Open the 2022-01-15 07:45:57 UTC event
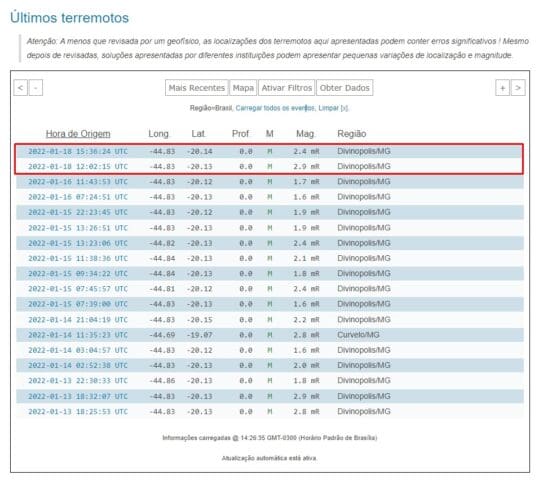The height and width of the screenshot is (480, 539). click(x=78, y=289)
